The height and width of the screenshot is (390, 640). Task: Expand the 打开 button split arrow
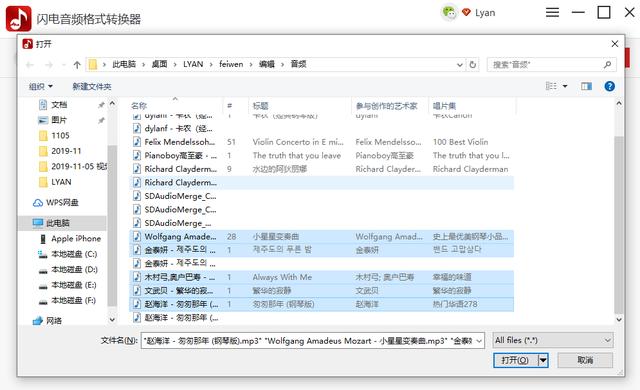pos(543,360)
